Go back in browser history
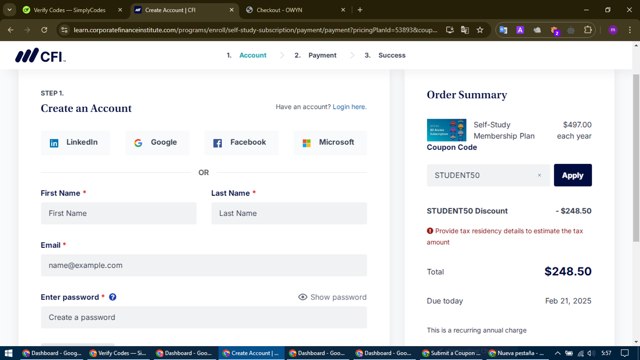Image resolution: width=640 pixels, height=360 pixels. pyautogui.click(x=11, y=30)
